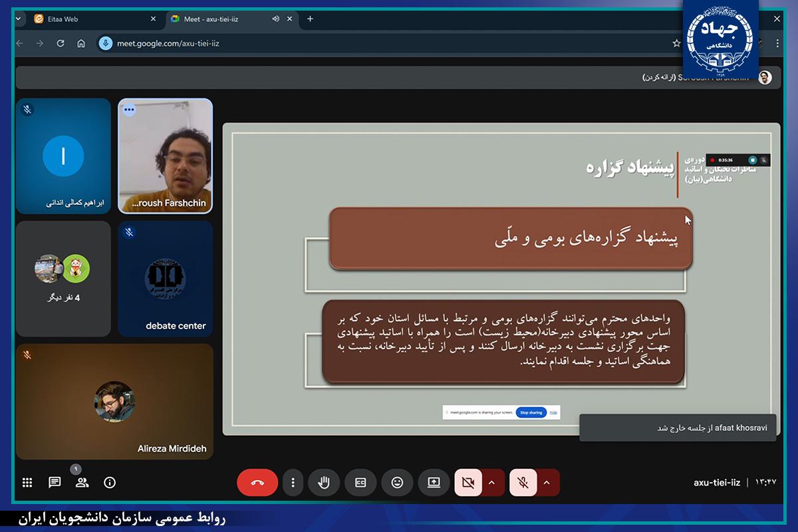Toggle closed captions button
Viewport: 798px width, 532px height.
click(360, 483)
